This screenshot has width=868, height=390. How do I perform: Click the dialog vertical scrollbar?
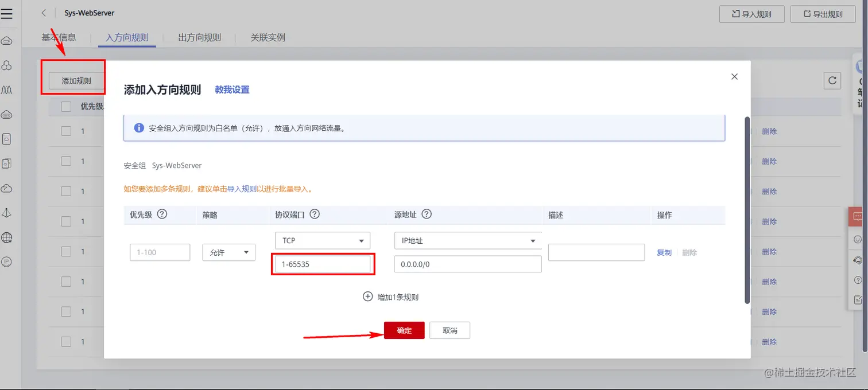pyautogui.click(x=747, y=210)
